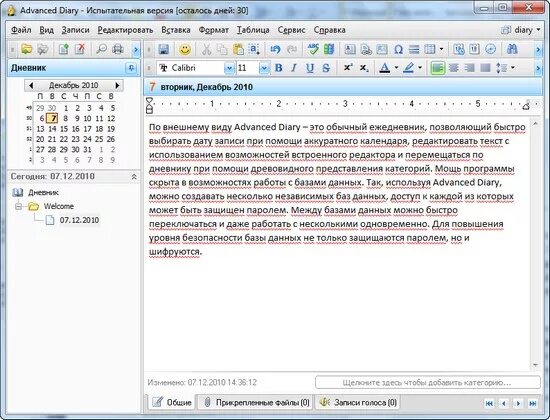Image resolution: width=550 pixels, height=420 pixels.
Task: Select the 07.12.2010 entry in tree
Action: click(79, 220)
